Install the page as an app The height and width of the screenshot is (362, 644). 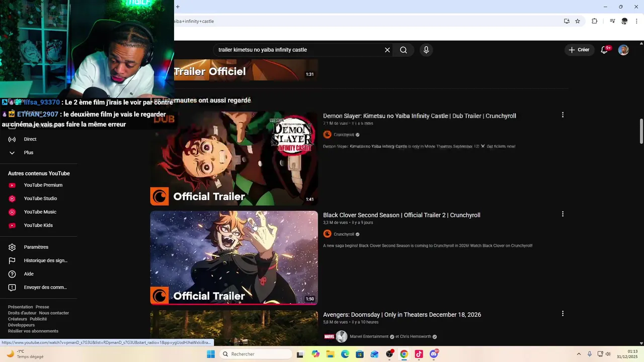(567, 21)
